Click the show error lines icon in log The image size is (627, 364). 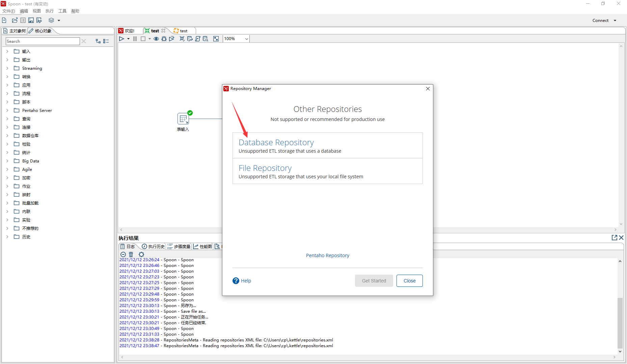[x=123, y=254]
